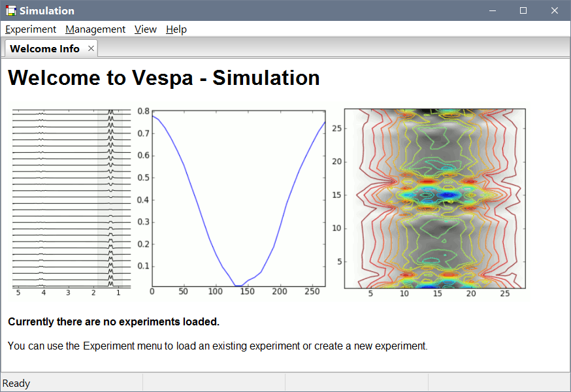The height and width of the screenshot is (392, 571).
Task: Click the empty tab bar area
Action: (327, 48)
